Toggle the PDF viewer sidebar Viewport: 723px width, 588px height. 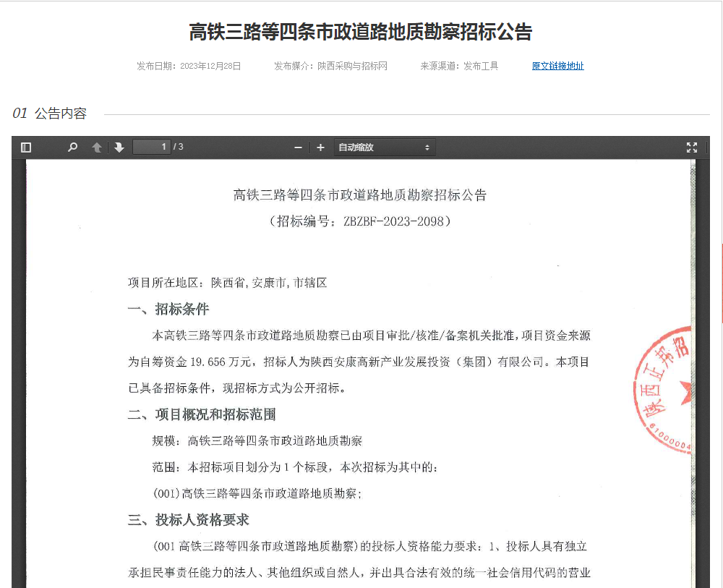(26, 147)
